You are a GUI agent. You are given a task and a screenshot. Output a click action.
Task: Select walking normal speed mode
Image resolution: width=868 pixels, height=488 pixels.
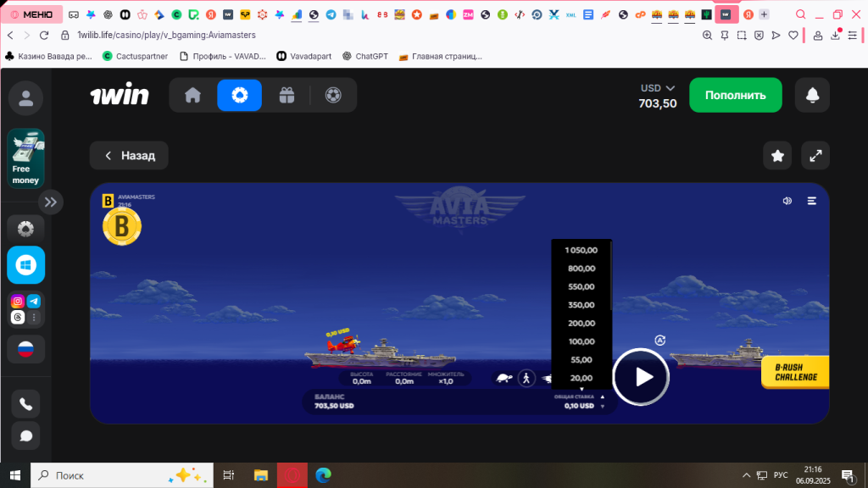[526, 379]
